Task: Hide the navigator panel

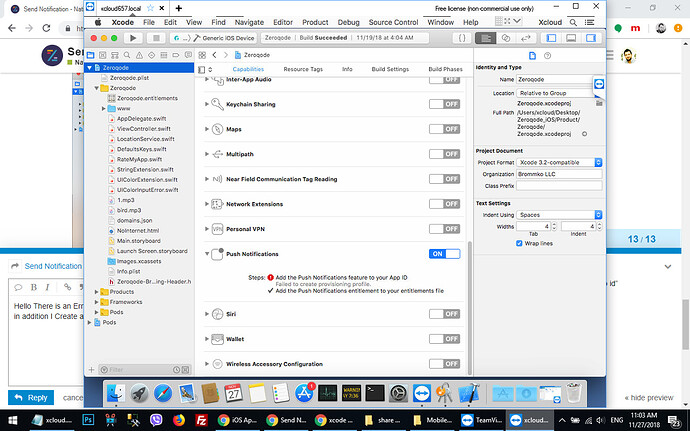Action: pos(551,38)
